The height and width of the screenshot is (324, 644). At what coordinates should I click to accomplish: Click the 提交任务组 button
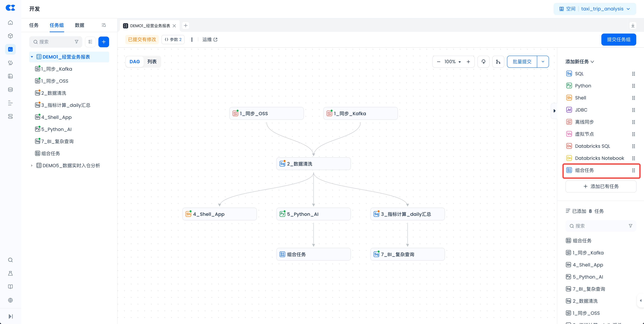point(618,39)
